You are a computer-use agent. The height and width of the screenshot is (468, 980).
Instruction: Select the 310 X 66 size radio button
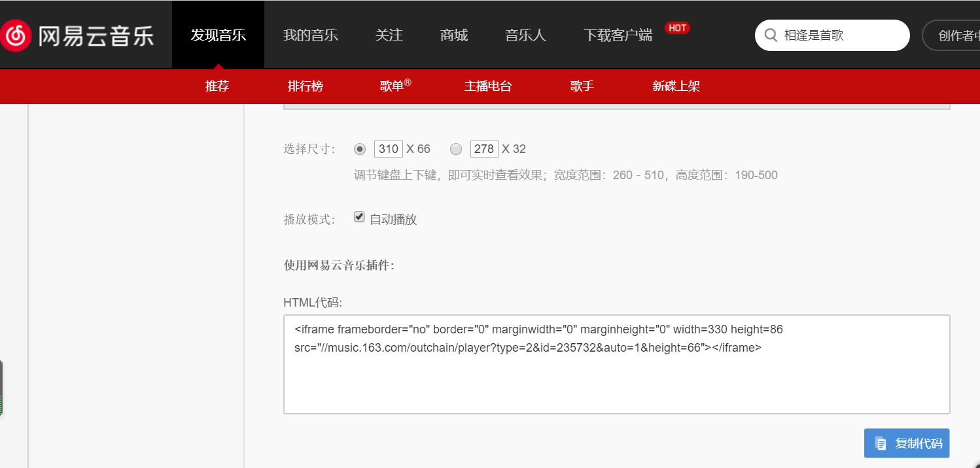(x=360, y=149)
